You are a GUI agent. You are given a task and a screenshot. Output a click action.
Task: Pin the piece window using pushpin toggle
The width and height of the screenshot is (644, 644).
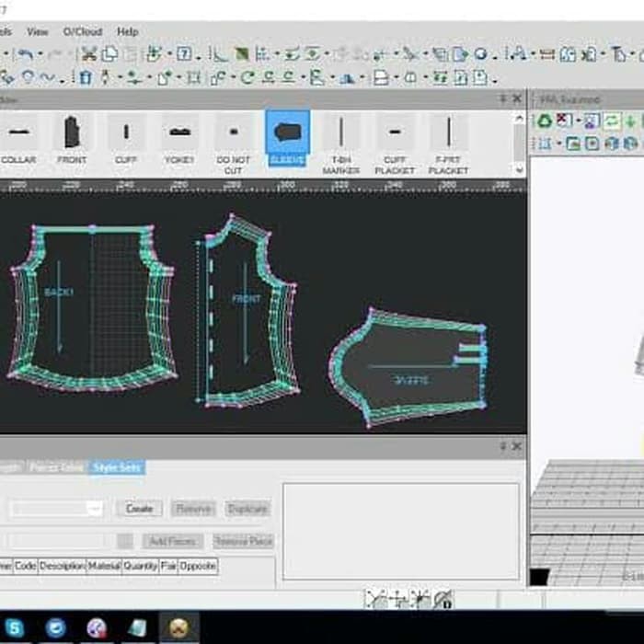pyautogui.click(x=503, y=98)
